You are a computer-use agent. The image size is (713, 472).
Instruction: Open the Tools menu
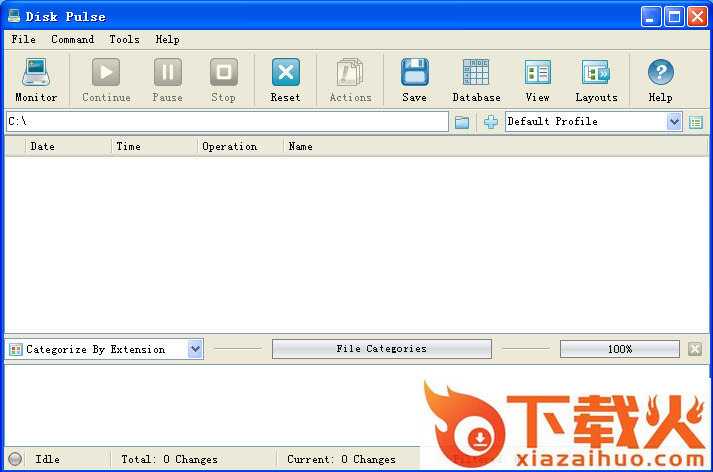tap(125, 40)
